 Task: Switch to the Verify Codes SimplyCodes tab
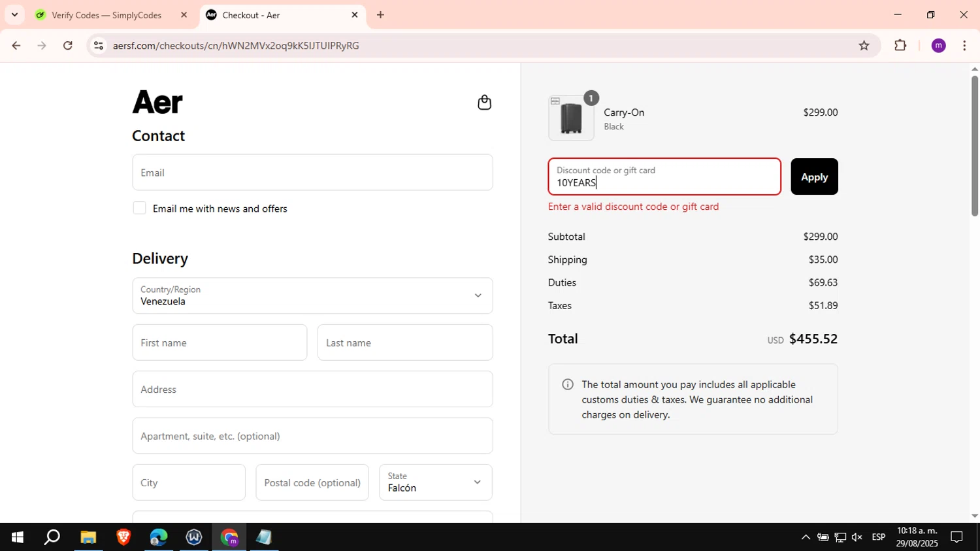tap(106, 15)
